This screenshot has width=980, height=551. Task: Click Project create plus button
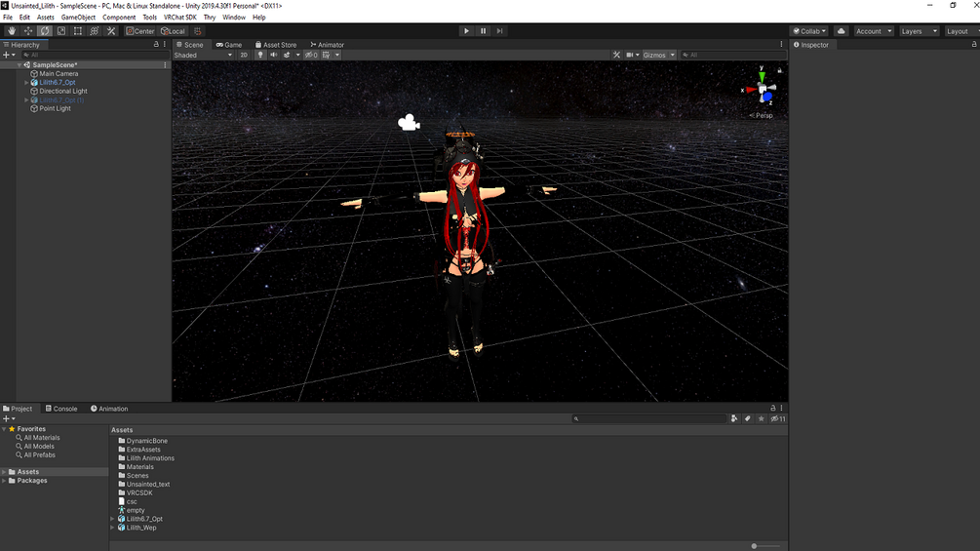tap(9, 418)
